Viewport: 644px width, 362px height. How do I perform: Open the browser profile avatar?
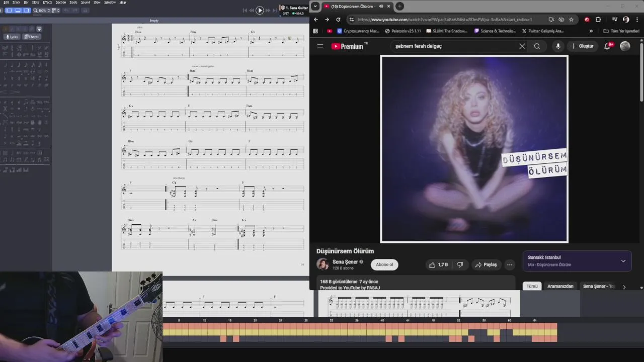point(626,20)
